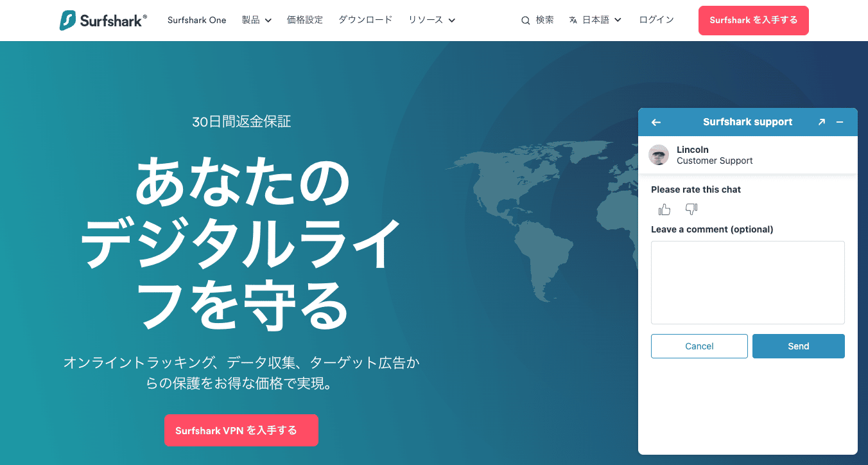The height and width of the screenshot is (465, 868).
Task: Expand the 製品 dropdown menu
Action: (x=257, y=20)
